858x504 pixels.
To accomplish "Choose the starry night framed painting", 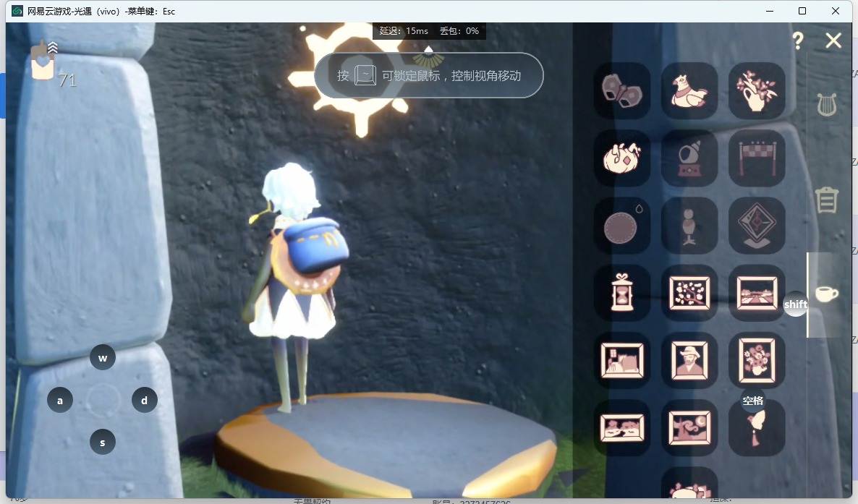I will 689,428.
